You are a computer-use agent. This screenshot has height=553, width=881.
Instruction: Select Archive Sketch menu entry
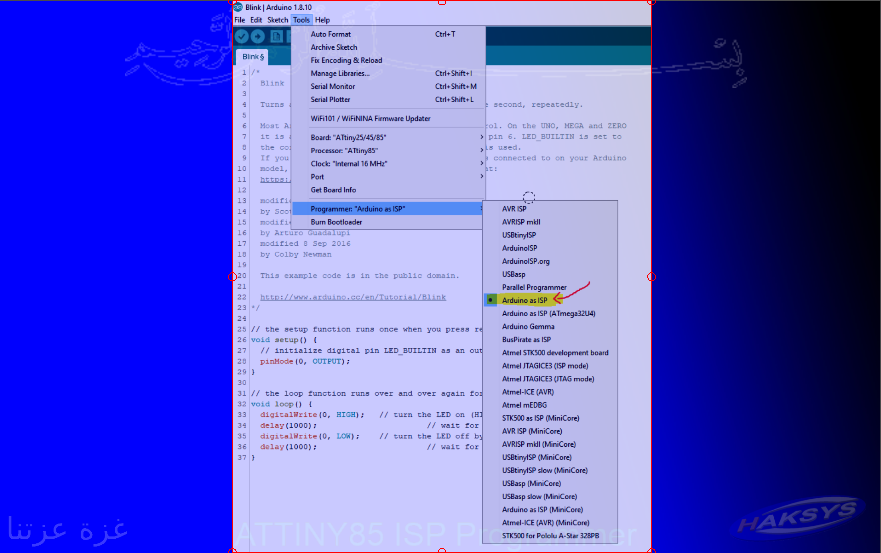(388, 47)
